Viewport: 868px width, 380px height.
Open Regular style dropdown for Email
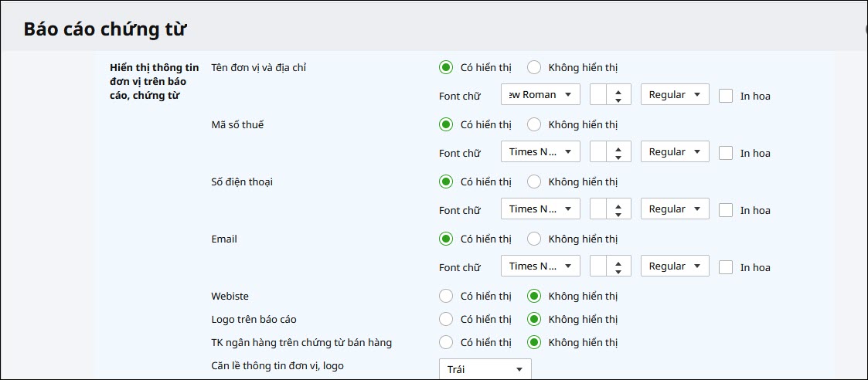[675, 266]
